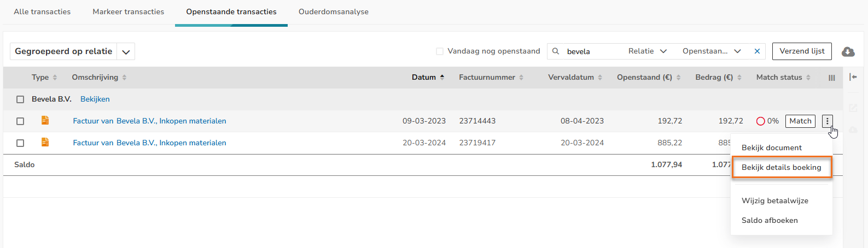Click the three-dot menu for invoice 23714443
868x248 pixels.
pos(827,121)
